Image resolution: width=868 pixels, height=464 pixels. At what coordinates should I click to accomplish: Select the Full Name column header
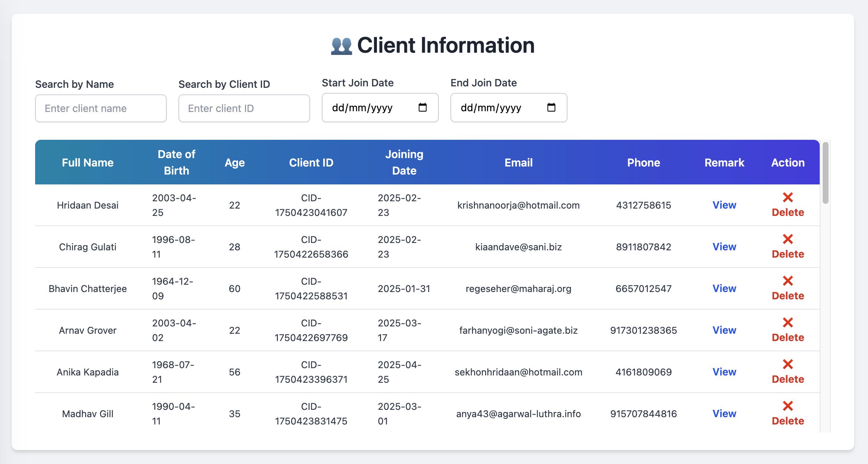[x=88, y=162]
